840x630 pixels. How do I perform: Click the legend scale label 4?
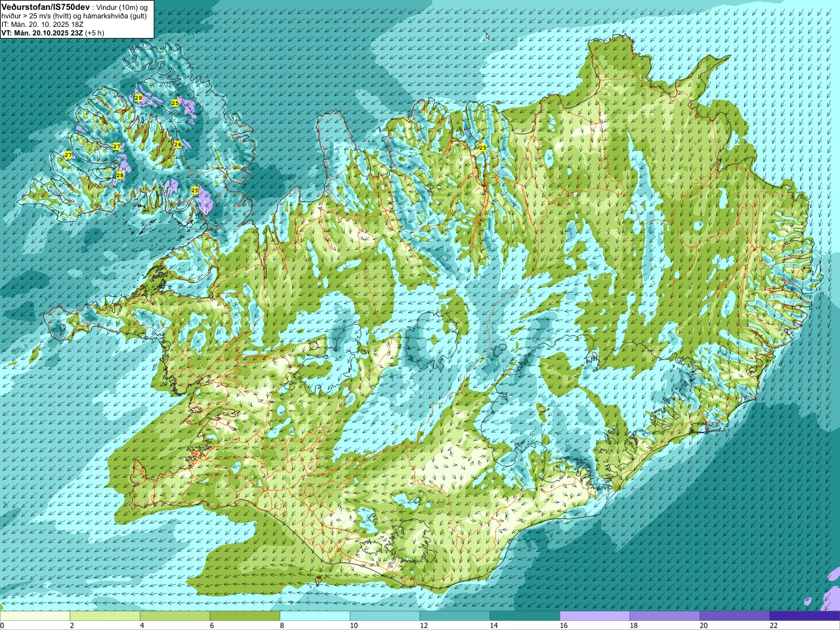[142, 625]
